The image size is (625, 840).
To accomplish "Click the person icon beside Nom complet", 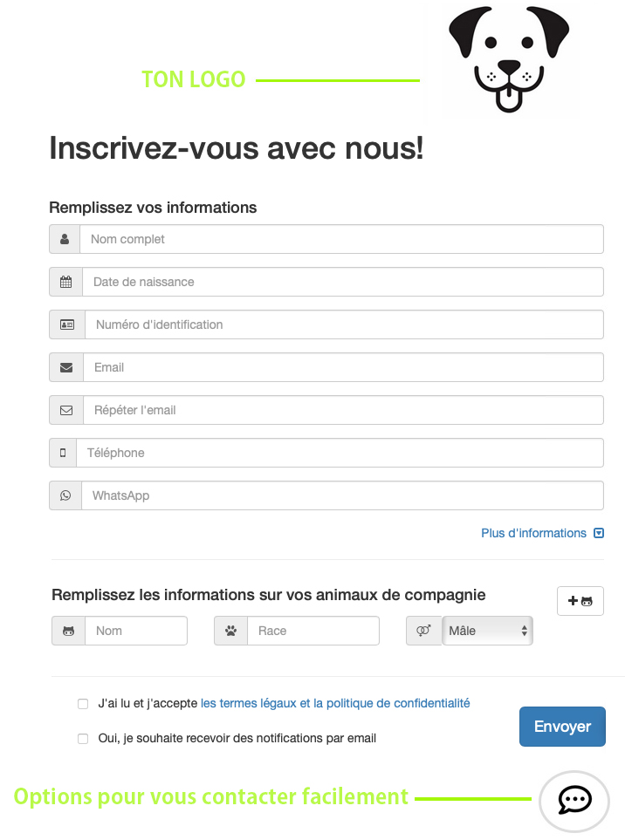I will [65, 239].
